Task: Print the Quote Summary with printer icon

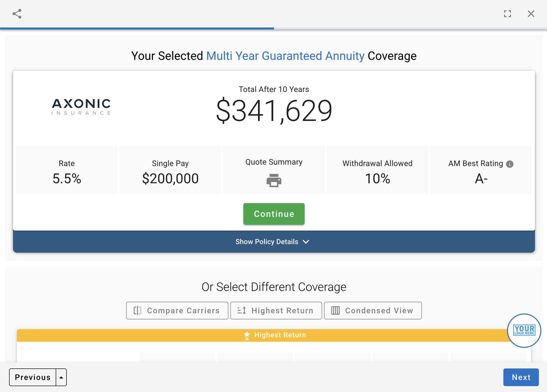Action: pyautogui.click(x=274, y=181)
